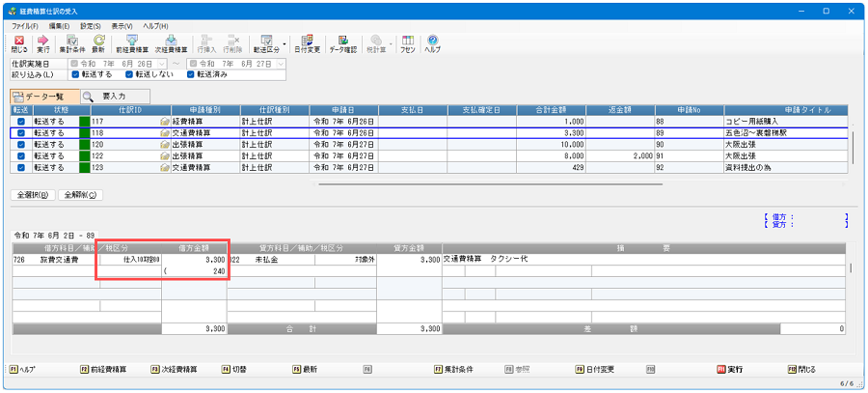Open the start date dropdown 6月26日
This screenshot has width=868, height=393.
162,64
